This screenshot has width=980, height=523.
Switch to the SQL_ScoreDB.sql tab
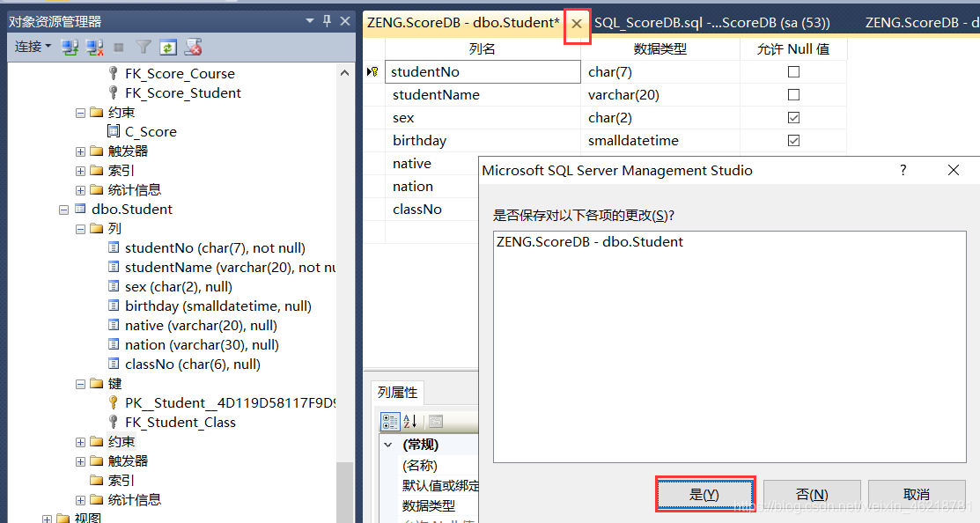pyautogui.click(x=711, y=23)
